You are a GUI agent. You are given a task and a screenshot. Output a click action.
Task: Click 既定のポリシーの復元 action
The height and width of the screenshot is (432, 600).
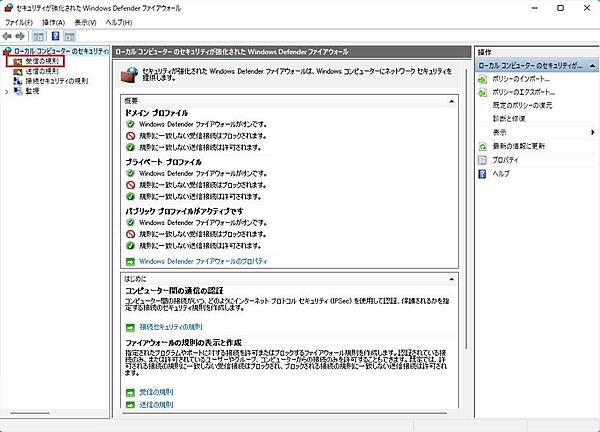(x=522, y=105)
